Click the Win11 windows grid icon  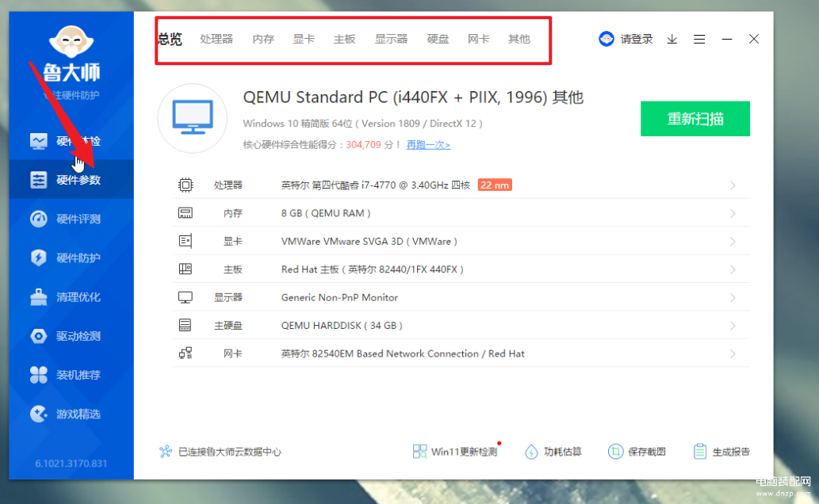pos(419,452)
